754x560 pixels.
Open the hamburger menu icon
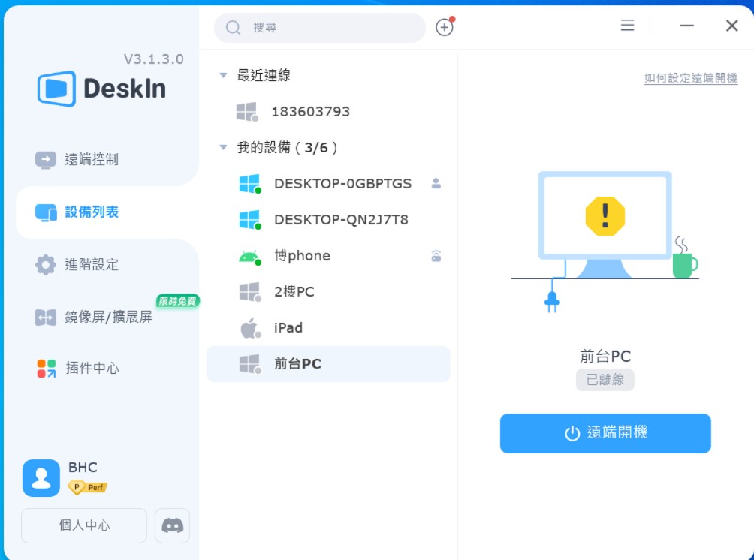coord(627,25)
